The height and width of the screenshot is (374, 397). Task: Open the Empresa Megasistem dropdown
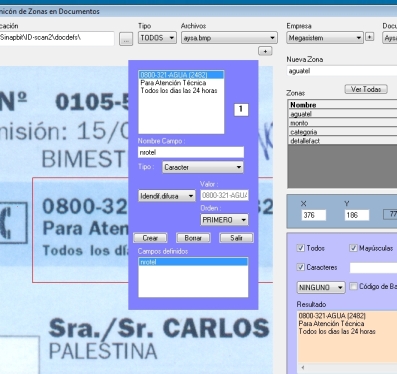click(x=325, y=38)
